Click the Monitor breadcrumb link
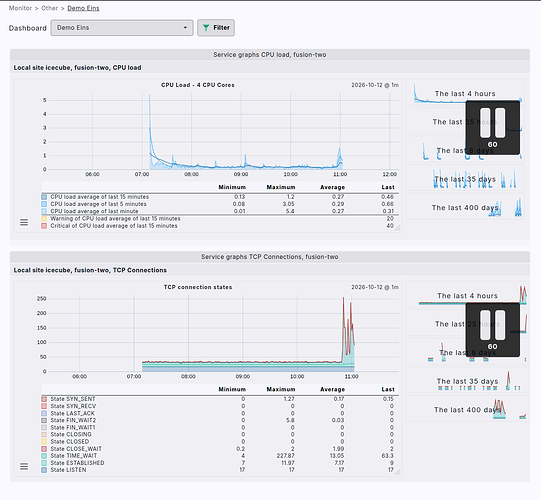The height and width of the screenshot is (500, 541). click(20, 8)
